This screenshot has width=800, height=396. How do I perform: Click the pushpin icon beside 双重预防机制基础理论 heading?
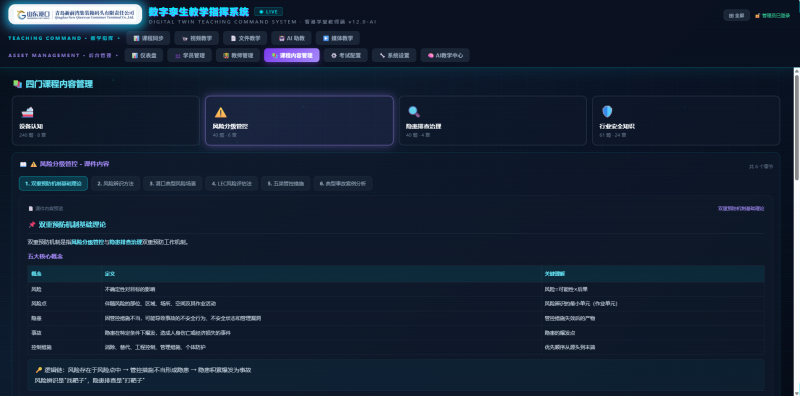point(32,225)
